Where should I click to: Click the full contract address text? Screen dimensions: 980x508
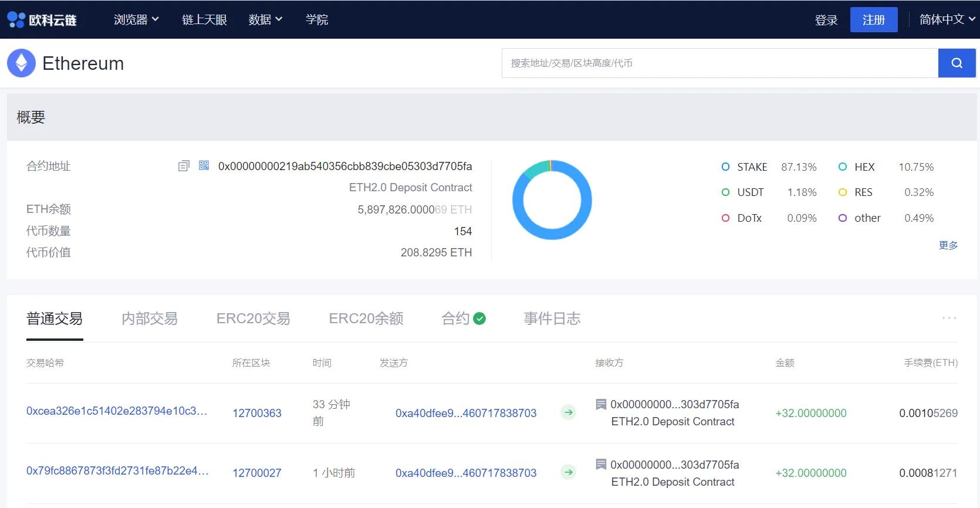tap(345, 166)
